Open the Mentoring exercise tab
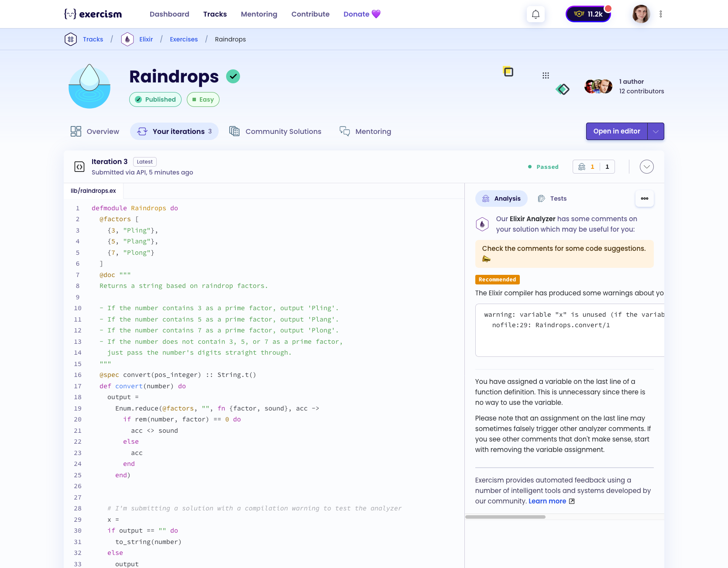The height and width of the screenshot is (568, 728). click(365, 131)
